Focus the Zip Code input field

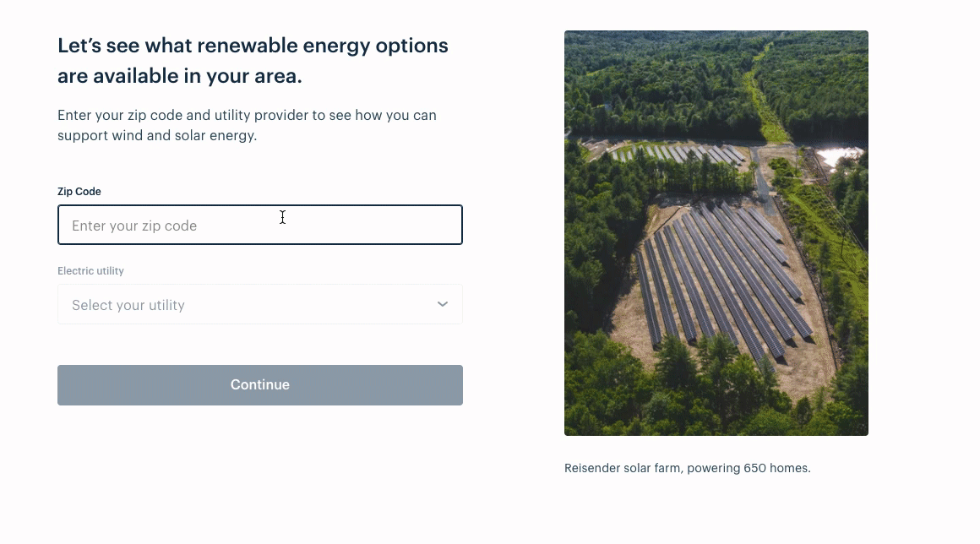click(260, 225)
